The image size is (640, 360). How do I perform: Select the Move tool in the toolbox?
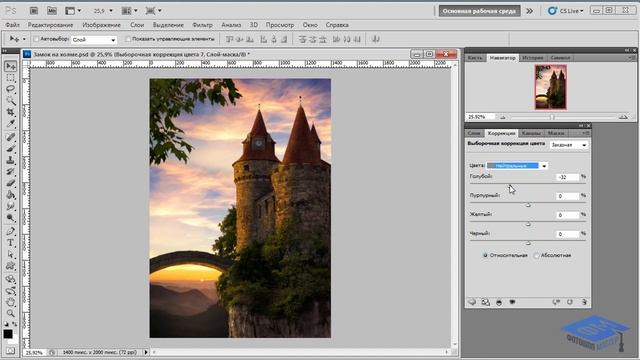[x=11, y=66]
